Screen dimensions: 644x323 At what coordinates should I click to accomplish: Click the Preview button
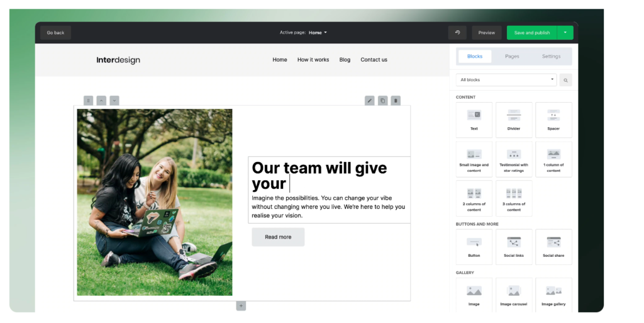tap(487, 33)
